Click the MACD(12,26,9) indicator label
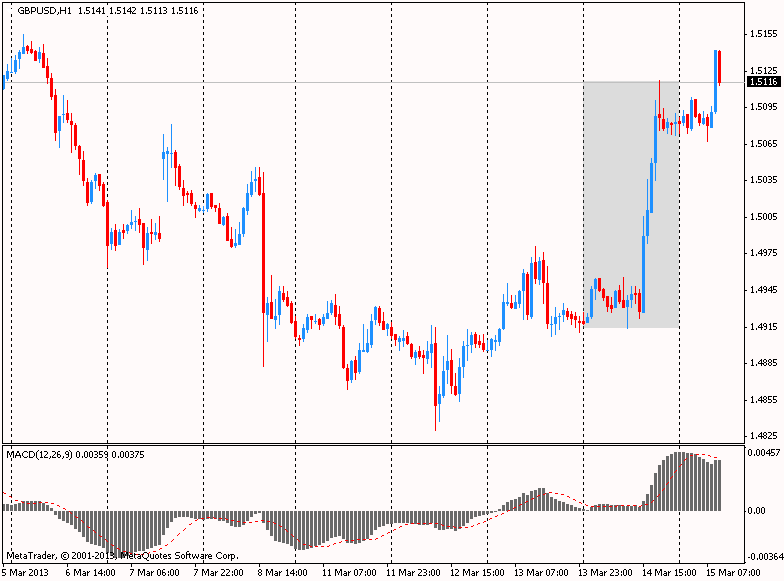 point(40,454)
